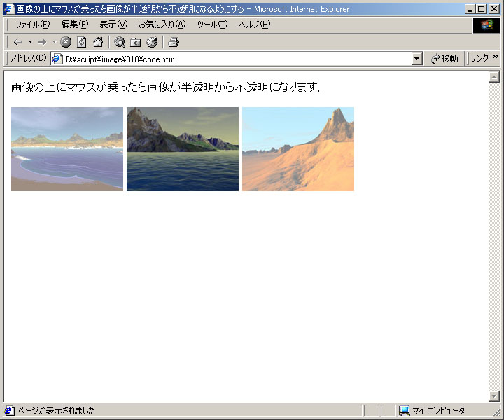Open the Favorites folder icon
This screenshot has width=504, height=420.
pyautogui.click(x=135, y=42)
